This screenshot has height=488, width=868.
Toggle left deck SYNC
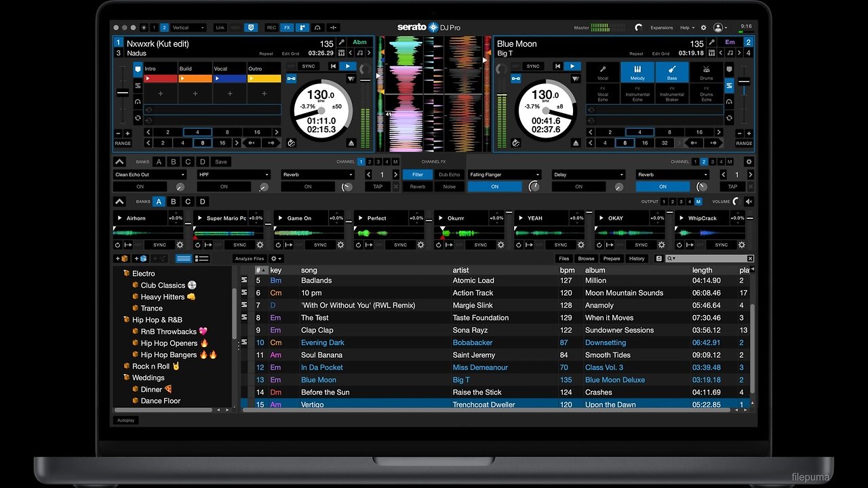pyautogui.click(x=309, y=66)
